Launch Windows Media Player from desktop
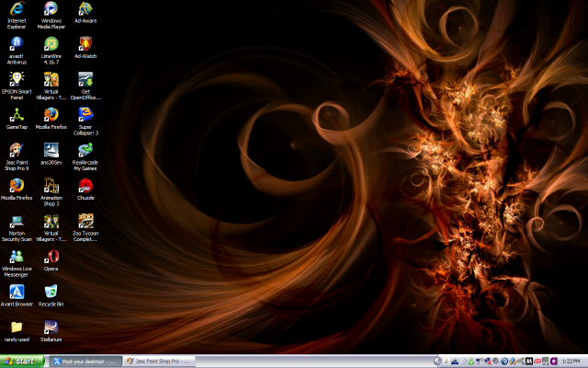 (x=51, y=9)
